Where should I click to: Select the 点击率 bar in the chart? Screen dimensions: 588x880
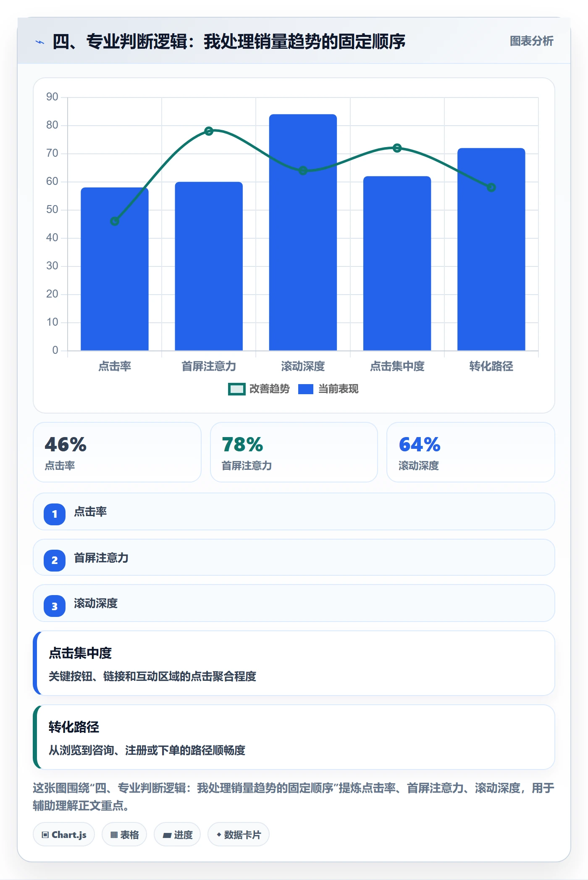(x=115, y=269)
